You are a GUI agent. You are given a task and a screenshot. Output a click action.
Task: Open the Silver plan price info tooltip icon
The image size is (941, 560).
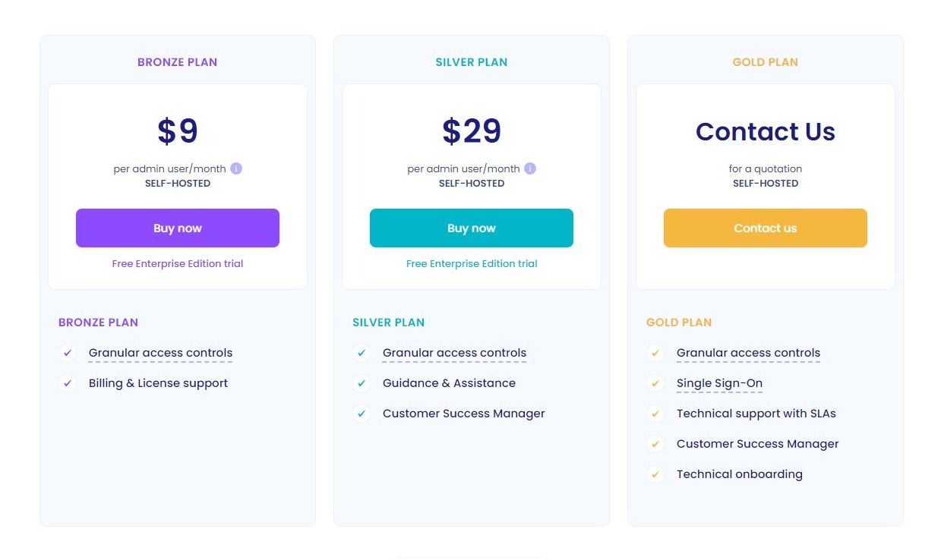click(x=529, y=168)
